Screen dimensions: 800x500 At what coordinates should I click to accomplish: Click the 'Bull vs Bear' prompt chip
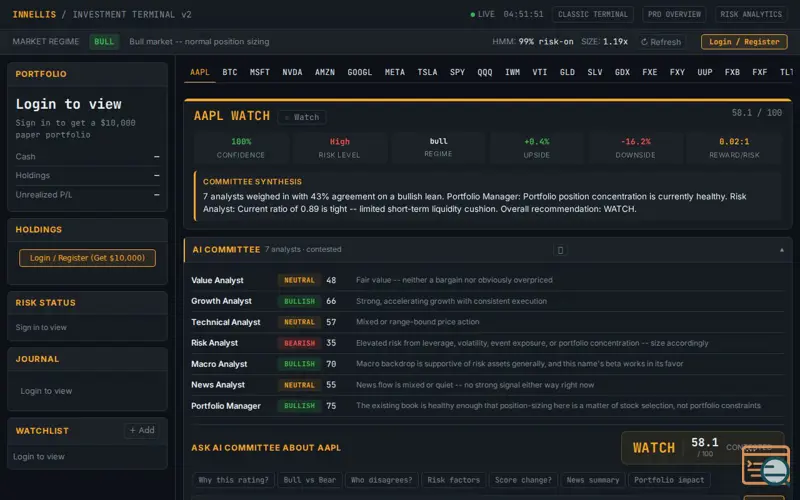(310, 480)
